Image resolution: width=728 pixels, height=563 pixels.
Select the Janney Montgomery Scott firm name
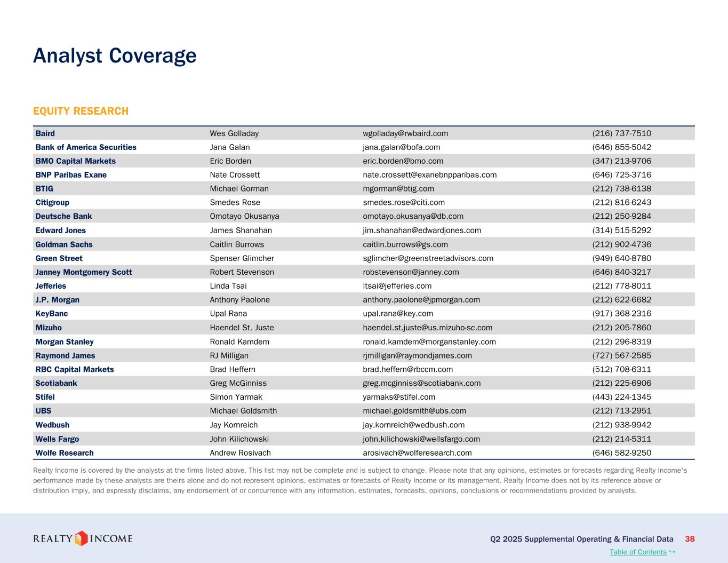84,272
